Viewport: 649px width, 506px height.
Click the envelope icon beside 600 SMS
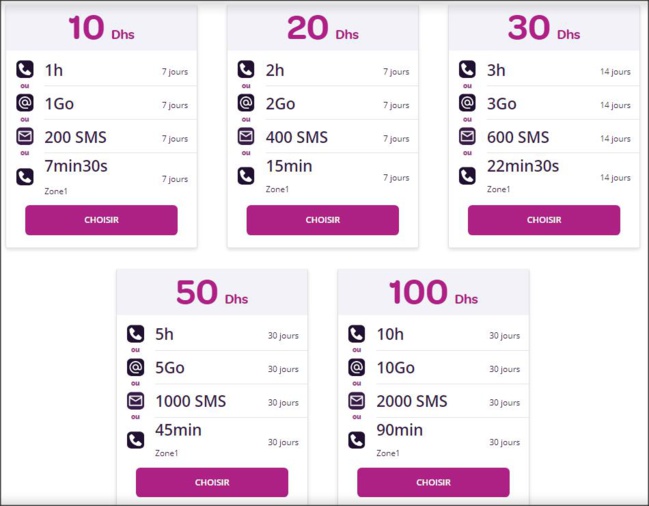(467, 137)
